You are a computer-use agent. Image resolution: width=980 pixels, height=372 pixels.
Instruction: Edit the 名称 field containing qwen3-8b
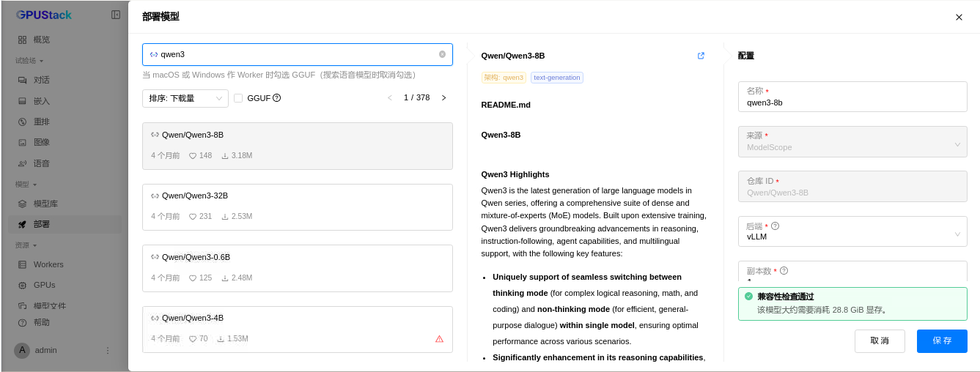852,97
